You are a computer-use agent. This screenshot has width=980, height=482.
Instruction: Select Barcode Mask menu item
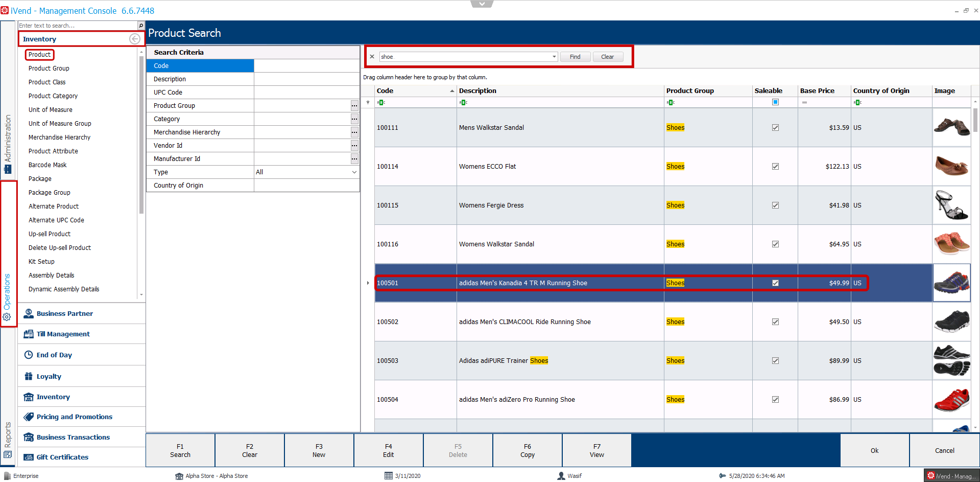point(47,165)
